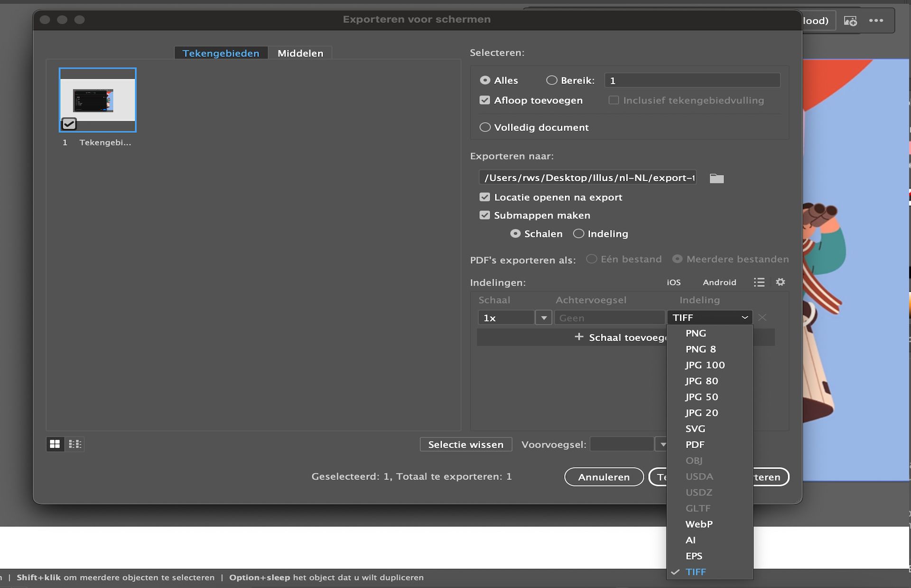Switch to large thumbnail grid view
Image resolution: width=911 pixels, height=588 pixels.
(x=55, y=444)
